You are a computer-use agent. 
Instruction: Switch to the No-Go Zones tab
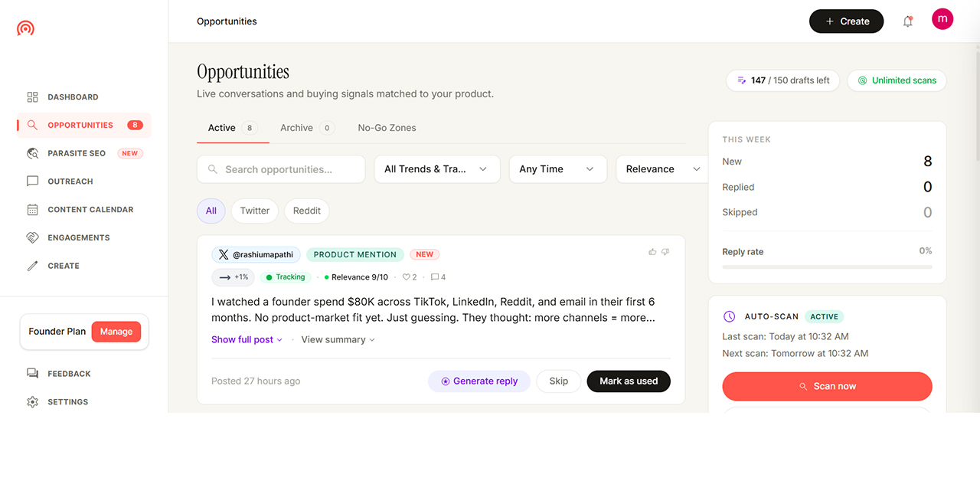(387, 128)
